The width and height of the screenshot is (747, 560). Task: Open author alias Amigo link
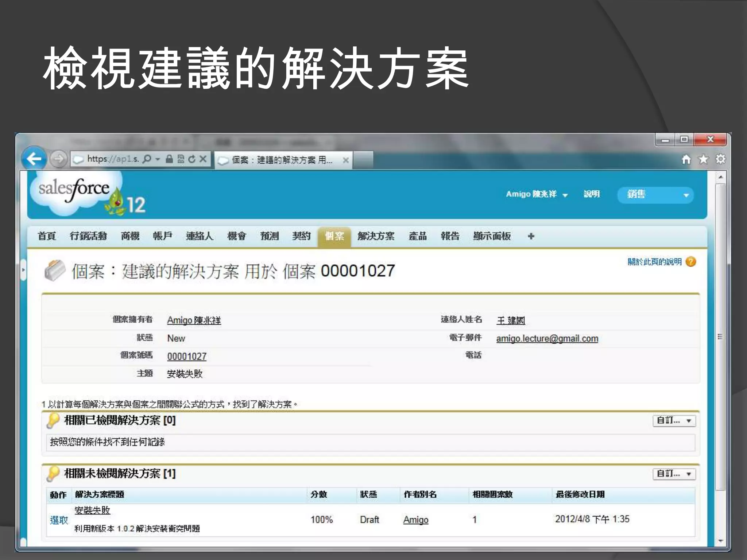click(416, 520)
